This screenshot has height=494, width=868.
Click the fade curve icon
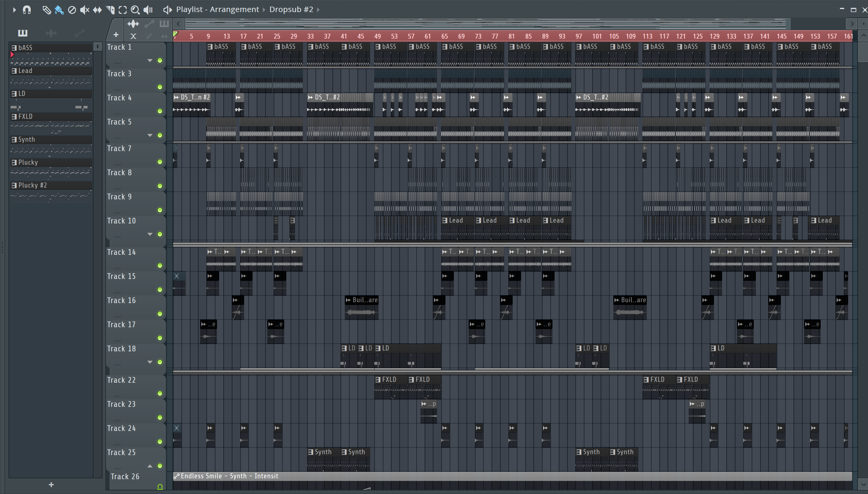click(x=149, y=36)
